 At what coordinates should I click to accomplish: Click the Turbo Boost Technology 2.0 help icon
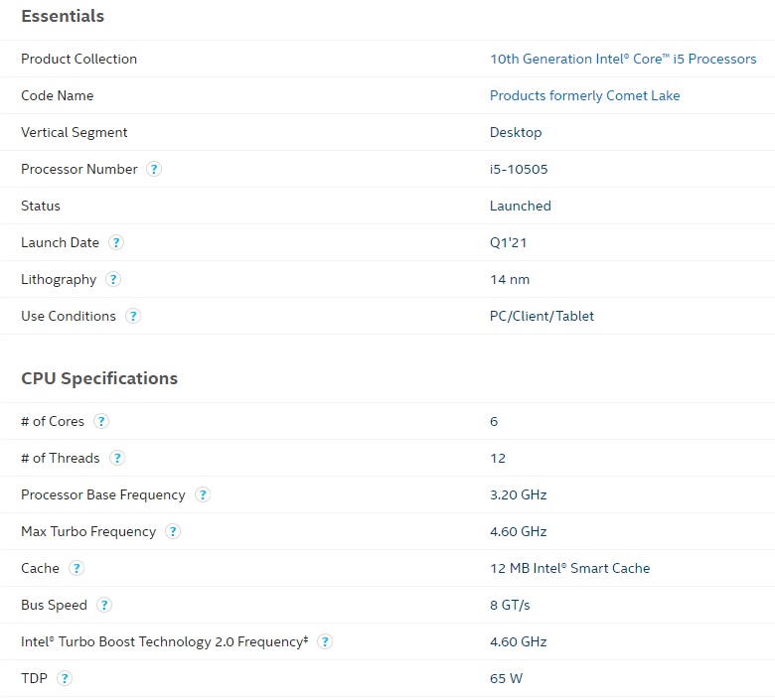pyautogui.click(x=325, y=641)
